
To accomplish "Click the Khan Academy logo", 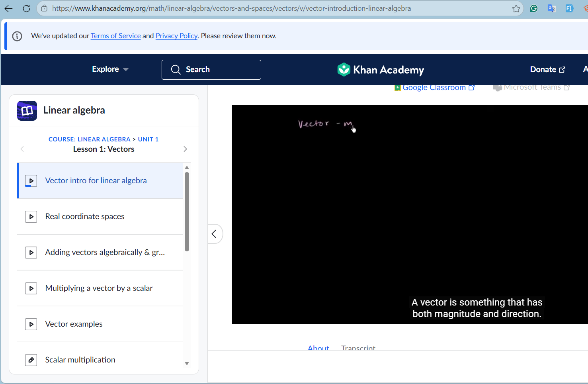I will pyautogui.click(x=381, y=70).
